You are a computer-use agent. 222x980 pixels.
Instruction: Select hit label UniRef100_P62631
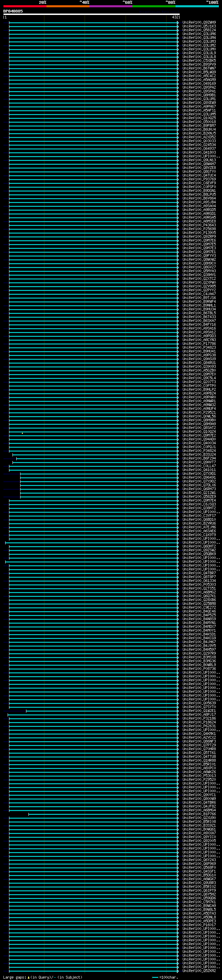tap(199, 726)
